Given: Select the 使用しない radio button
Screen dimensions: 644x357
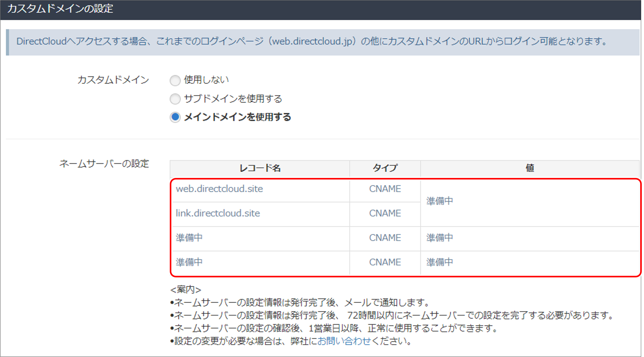Looking at the screenshot, I should 175,80.
